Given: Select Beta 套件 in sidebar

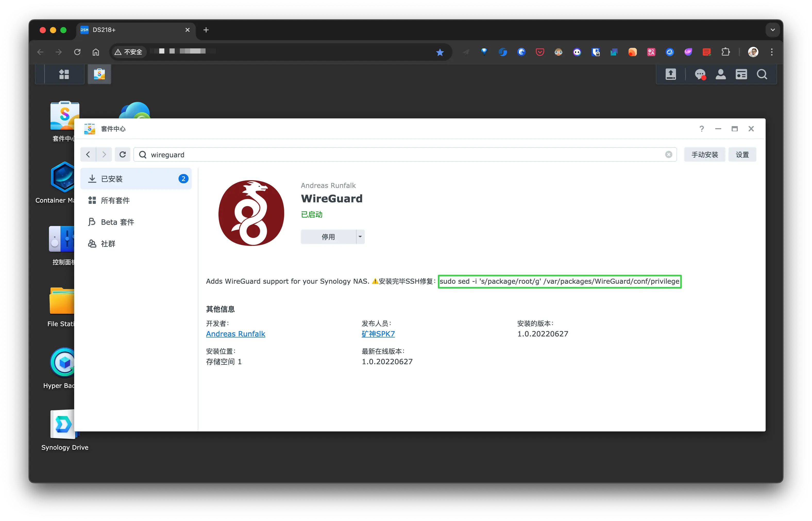Looking at the screenshot, I should (x=117, y=222).
